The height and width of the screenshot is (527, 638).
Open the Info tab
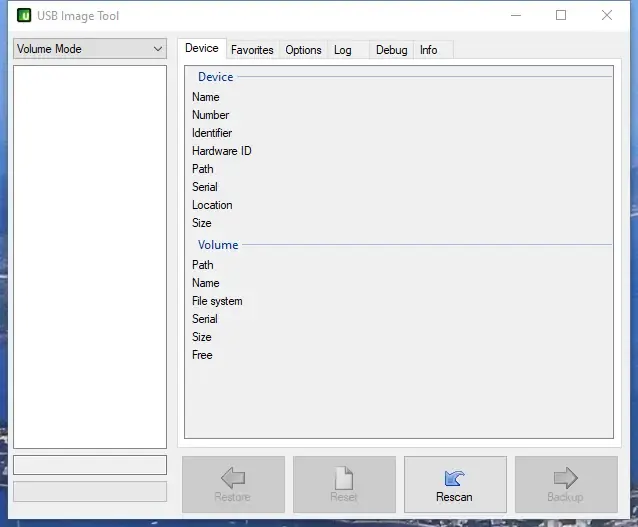pyautogui.click(x=433, y=50)
